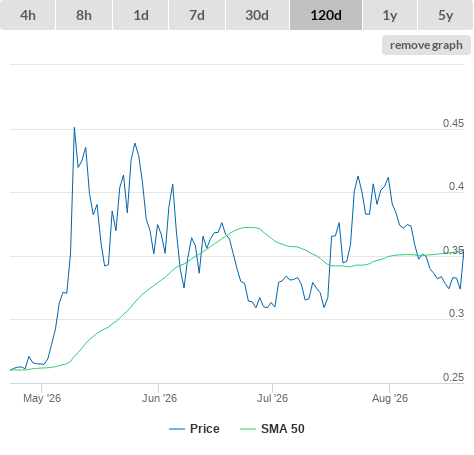Click the 0.25 y-axis value label

coord(453,377)
